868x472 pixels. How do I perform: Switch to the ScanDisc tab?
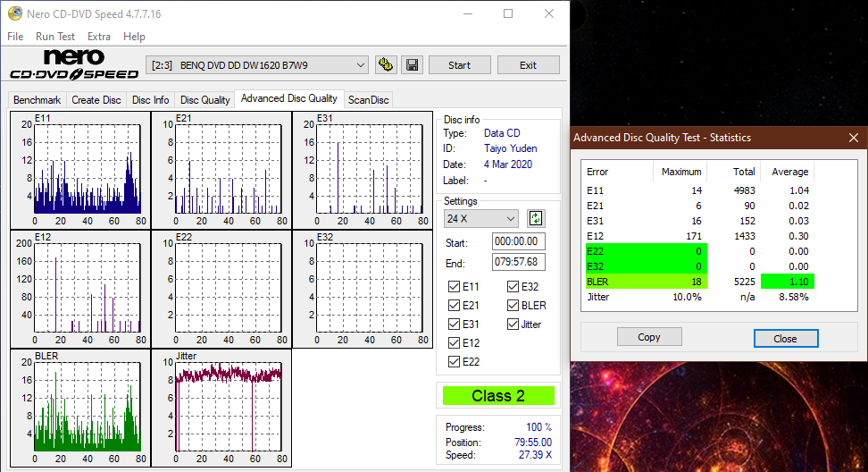369,100
